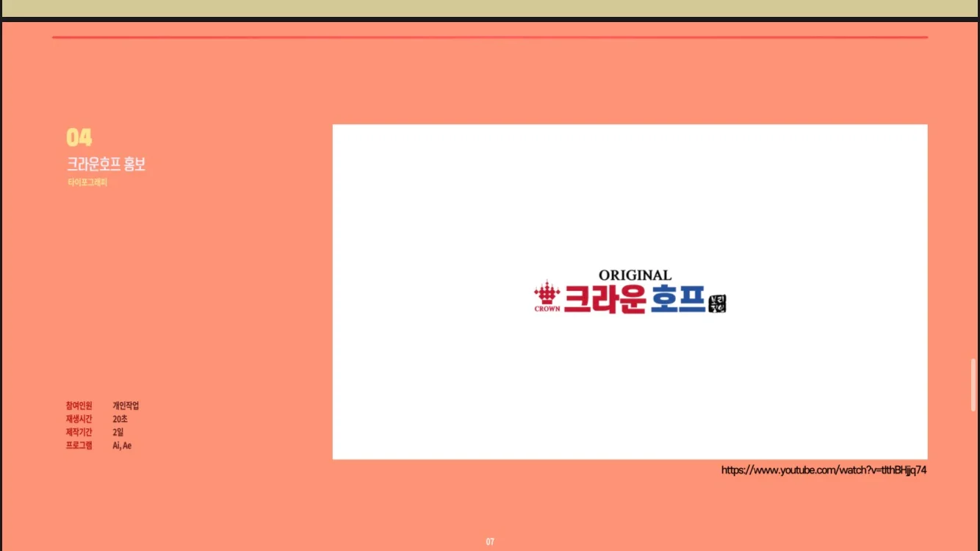The image size is (980, 551).
Task: Click the vertical scrollbar thumb on the right
Action: click(973, 386)
